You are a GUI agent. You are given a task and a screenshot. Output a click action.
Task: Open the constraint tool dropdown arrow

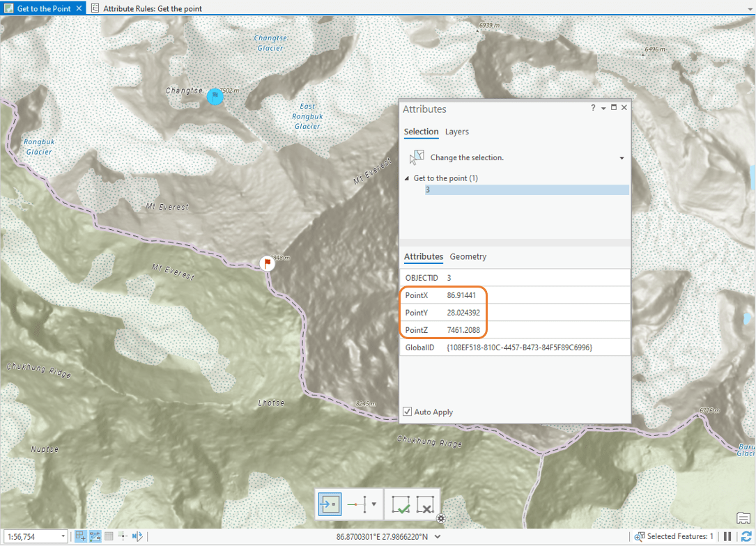[374, 504]
